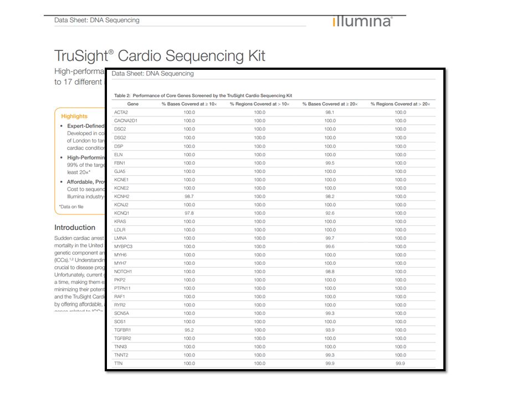Select the KCNQ1 gene name
The image size is (532, 399).
(122, 213)
